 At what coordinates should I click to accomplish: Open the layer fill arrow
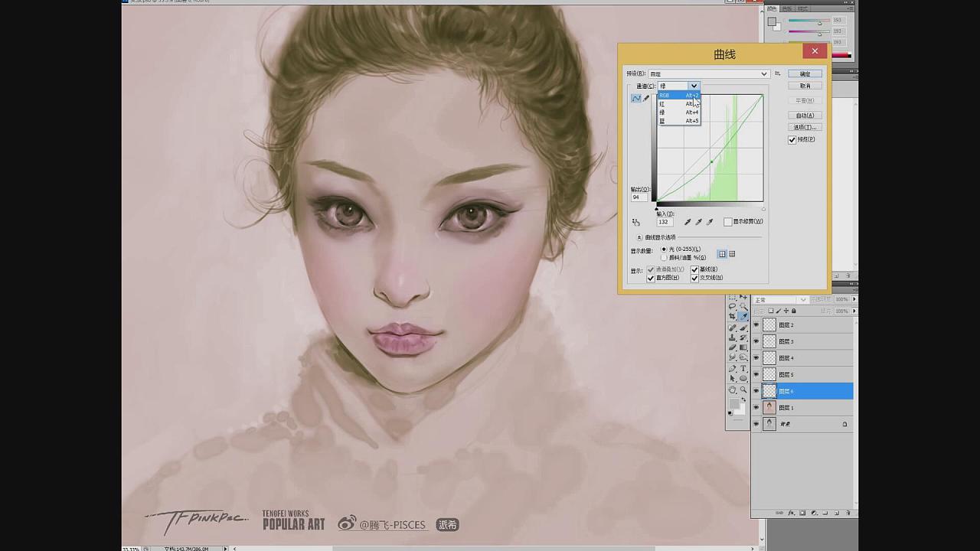[x=854, y=311]
